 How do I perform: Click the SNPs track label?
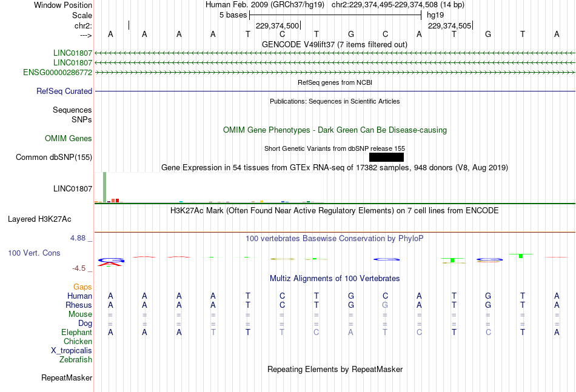click(82, 119)
